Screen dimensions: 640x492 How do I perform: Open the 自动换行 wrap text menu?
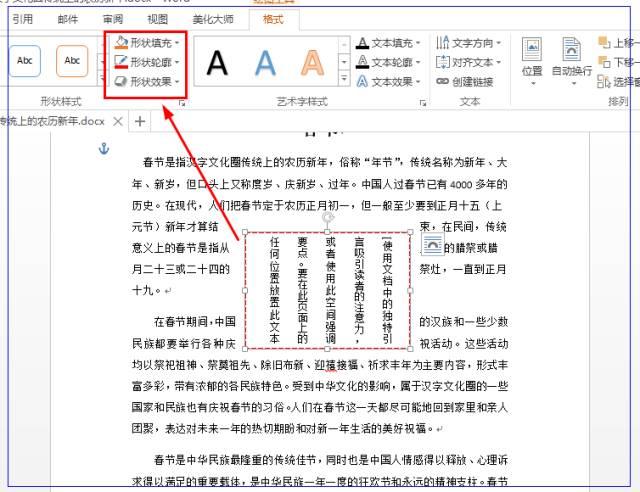tap(571, 61)
